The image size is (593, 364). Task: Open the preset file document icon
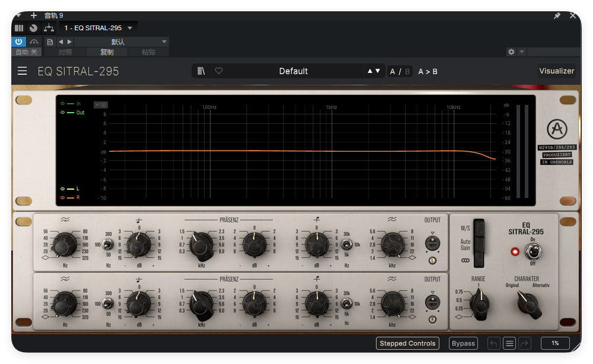50,42
